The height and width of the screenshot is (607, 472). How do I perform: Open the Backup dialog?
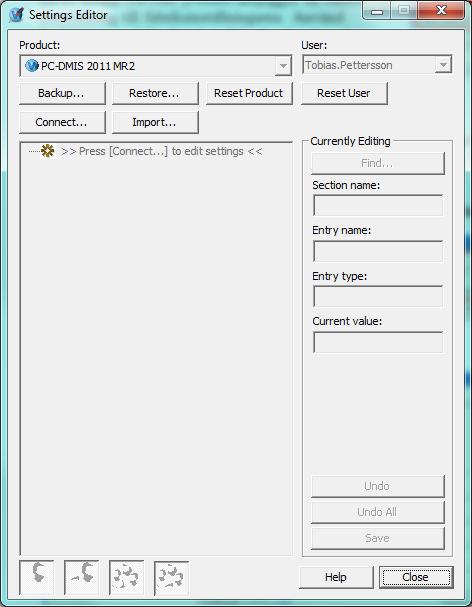[x=62, y=93]
